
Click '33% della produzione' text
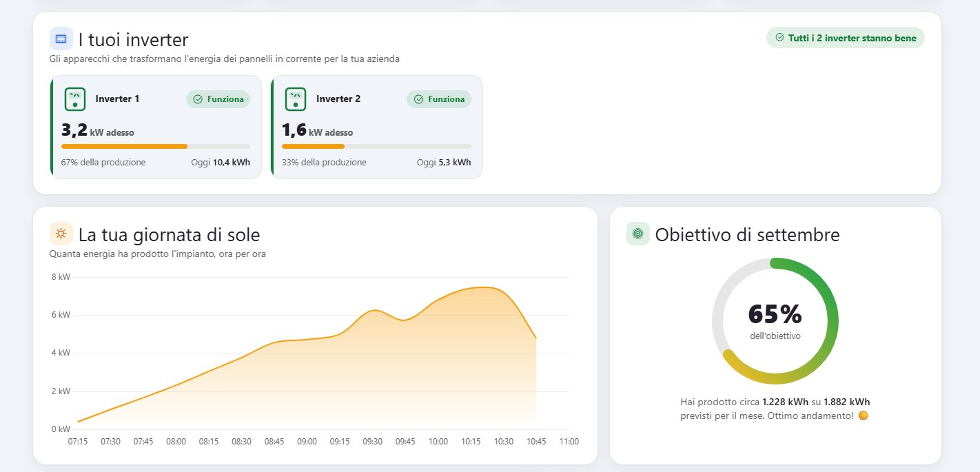coord(324,163)
